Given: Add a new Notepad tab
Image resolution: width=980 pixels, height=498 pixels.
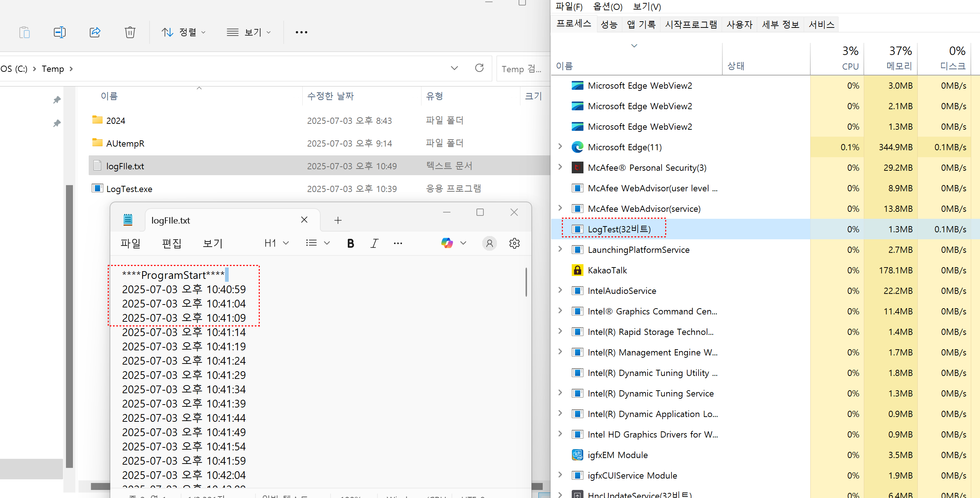Looking at the screenshot, I should coord(338,220).
